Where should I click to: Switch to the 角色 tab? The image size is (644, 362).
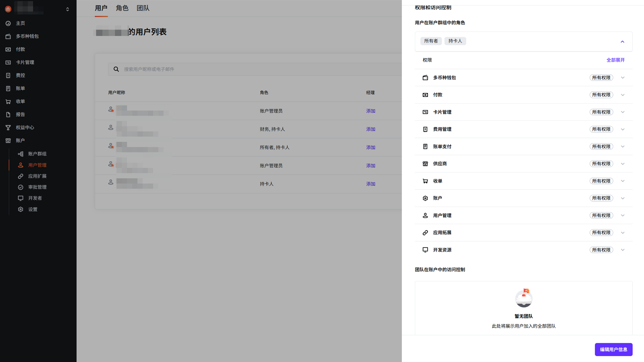click(x=122, y=8)
